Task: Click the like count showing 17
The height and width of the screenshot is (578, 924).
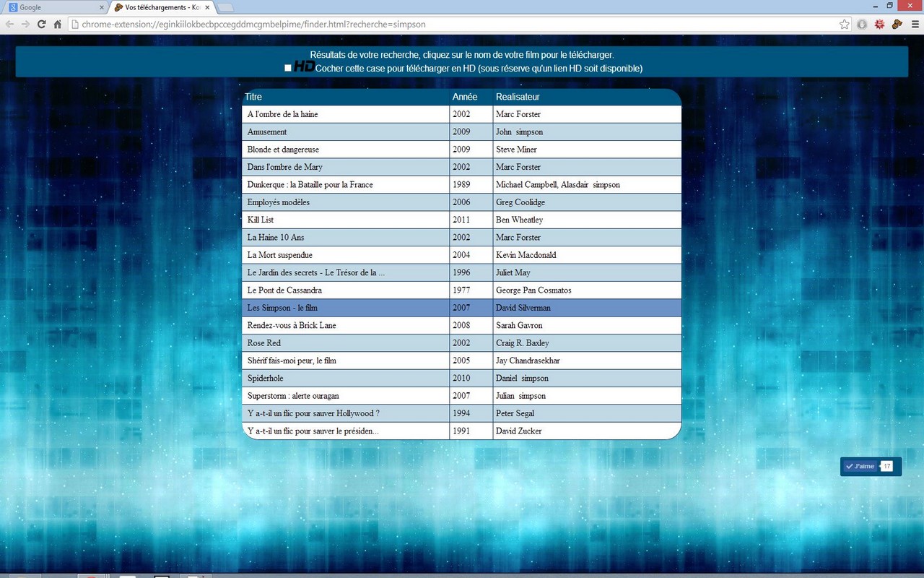Action: point(887,466)
